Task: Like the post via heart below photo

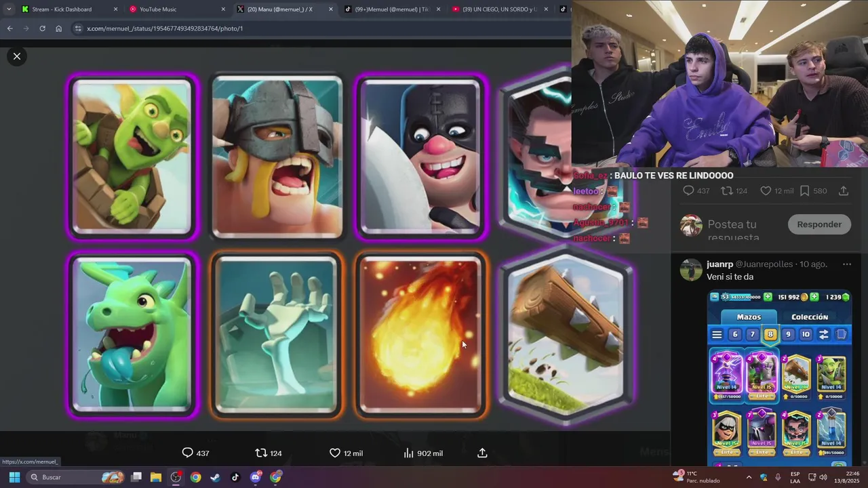Action: (x=334, y=453)
